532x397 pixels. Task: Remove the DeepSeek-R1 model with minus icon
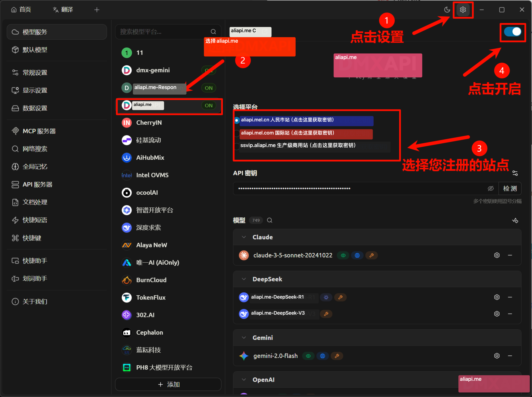click(510, 297)
